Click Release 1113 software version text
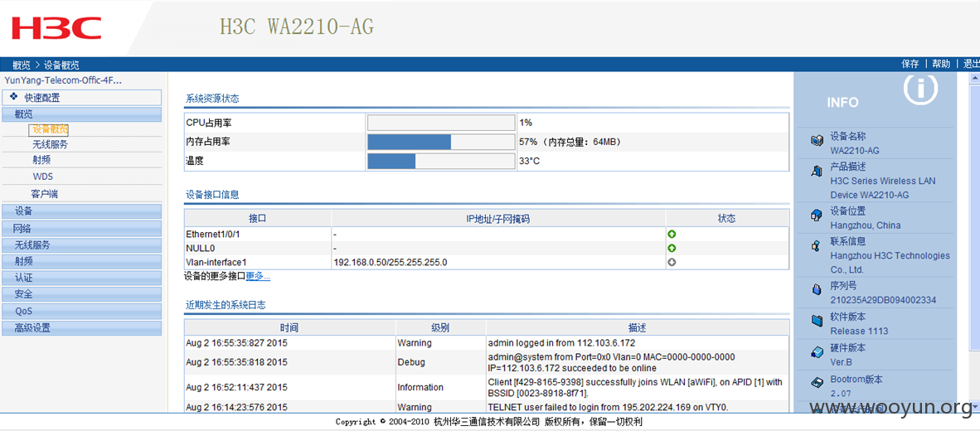 pos(859,331)
